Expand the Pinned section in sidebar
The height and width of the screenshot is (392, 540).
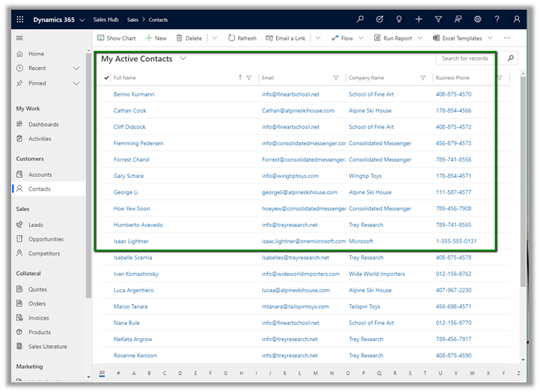pos(76,83)
